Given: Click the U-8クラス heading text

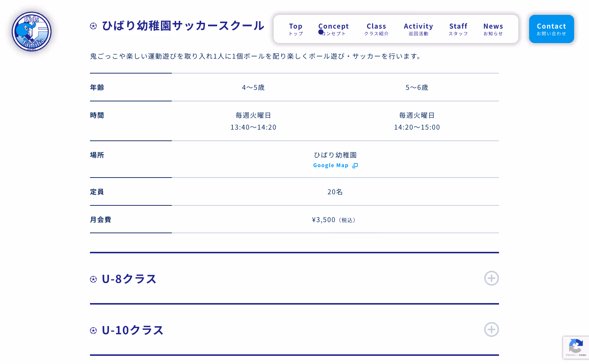Looking at the screenshot, I should 129,279.
